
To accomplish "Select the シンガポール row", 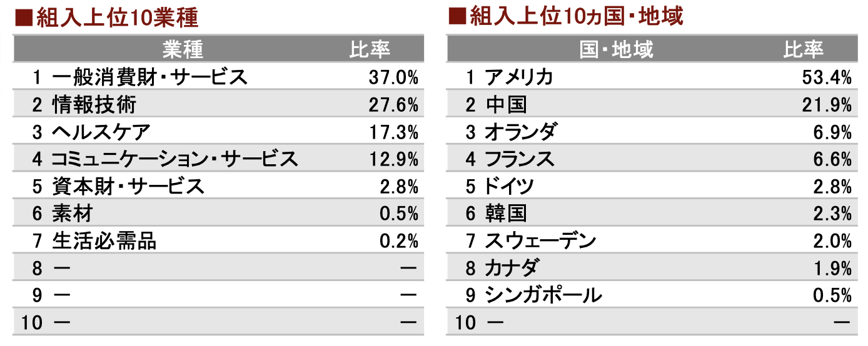I will [650, 295].
